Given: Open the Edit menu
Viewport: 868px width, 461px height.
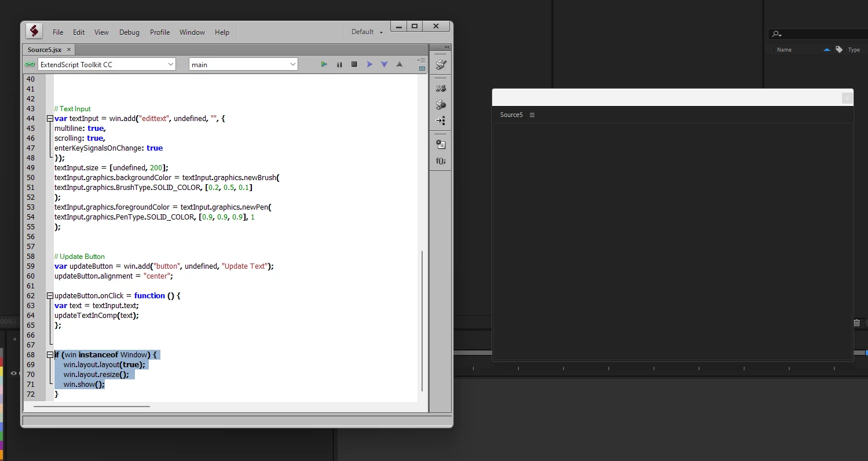Looking at the screenshot, I should tap(79, 32).
